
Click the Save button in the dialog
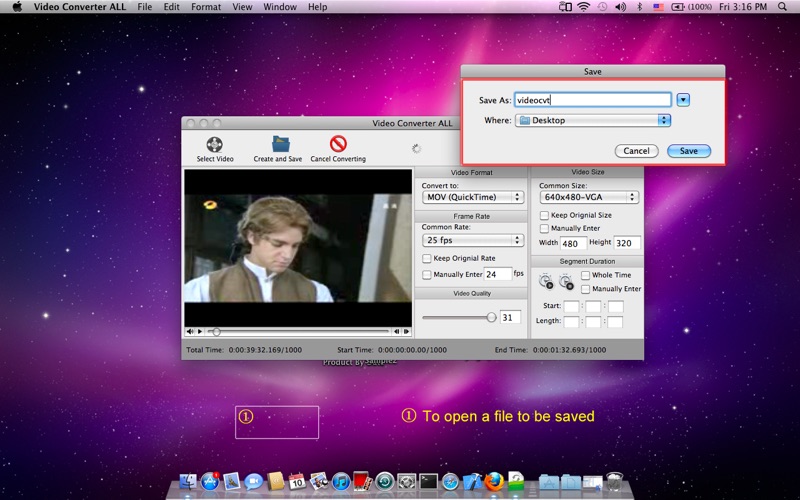[689, 151]
